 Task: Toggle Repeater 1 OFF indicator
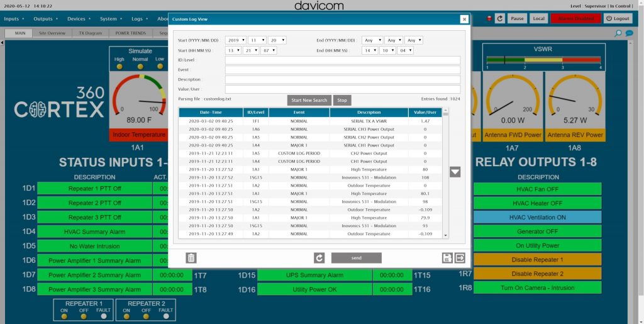click(x=84, y=316)
